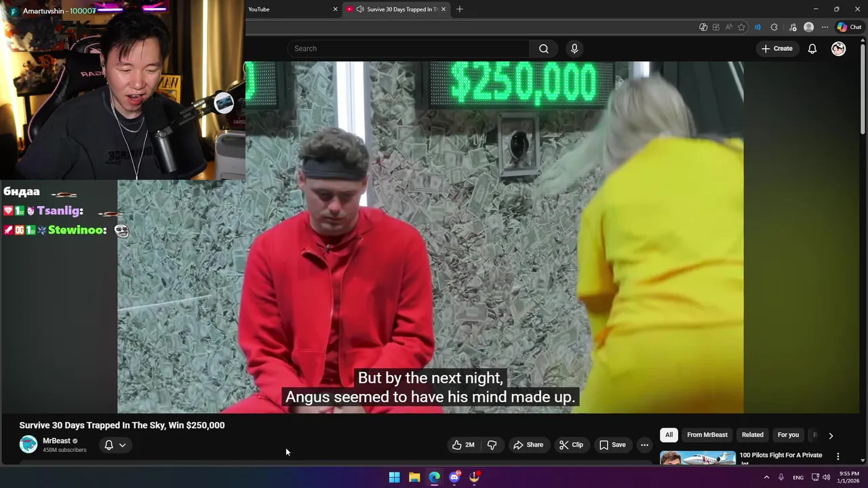Open options for 100 Pilots Fight video
The width and height of the screenshot is (868, 488).
pos(838,456)
